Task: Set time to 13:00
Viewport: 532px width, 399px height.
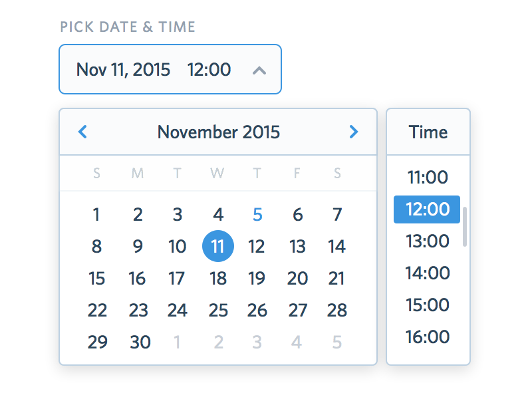Action: [x=428, y=241]
